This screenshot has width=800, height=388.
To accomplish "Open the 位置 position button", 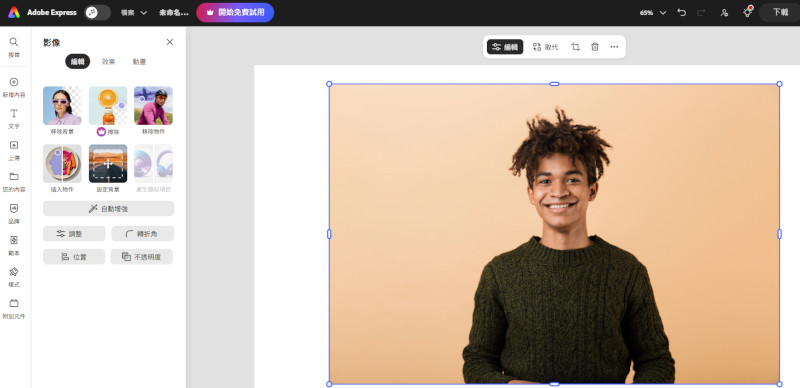I will [74, 257].
